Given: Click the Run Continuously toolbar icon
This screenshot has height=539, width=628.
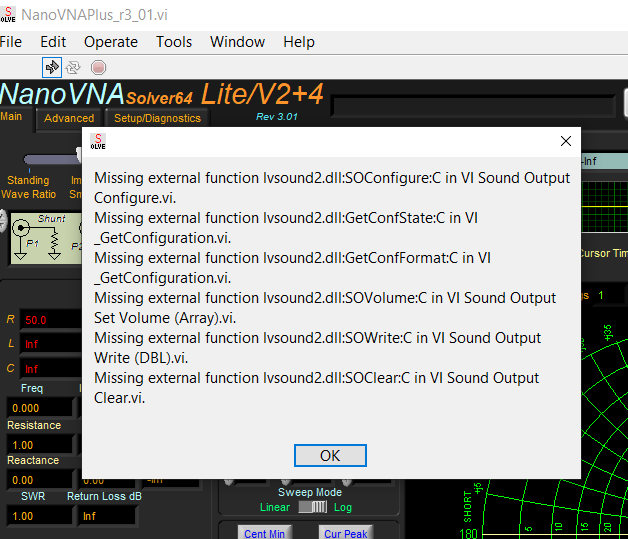Looking at the screenshot, I should (x=73, y=67).
